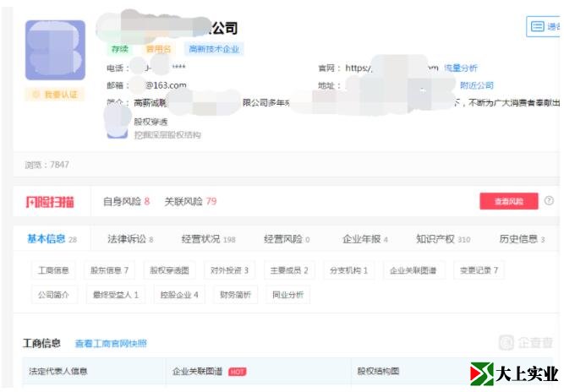Click the 企查查 watermark icon
This screenshot has height=392, width=564.
click(x=506, y=342)
